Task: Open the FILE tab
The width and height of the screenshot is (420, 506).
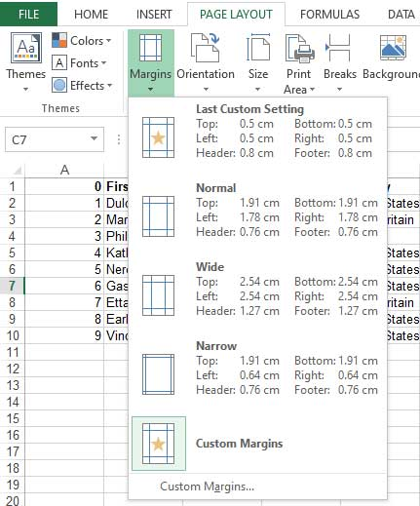Action: [x=28, y=15]
